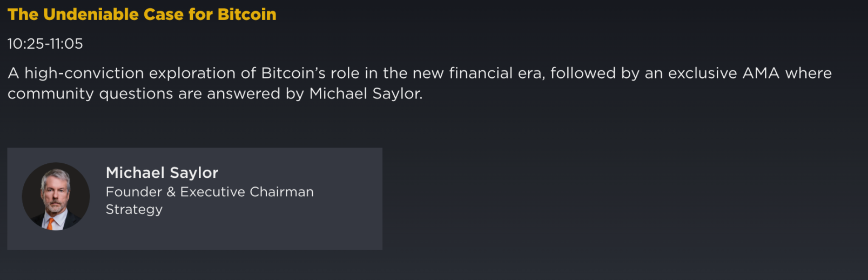The width and height of the screenshot is (868, 280).
Task: Click 'AMA' in the session description
Action: [x=761, y=74]
